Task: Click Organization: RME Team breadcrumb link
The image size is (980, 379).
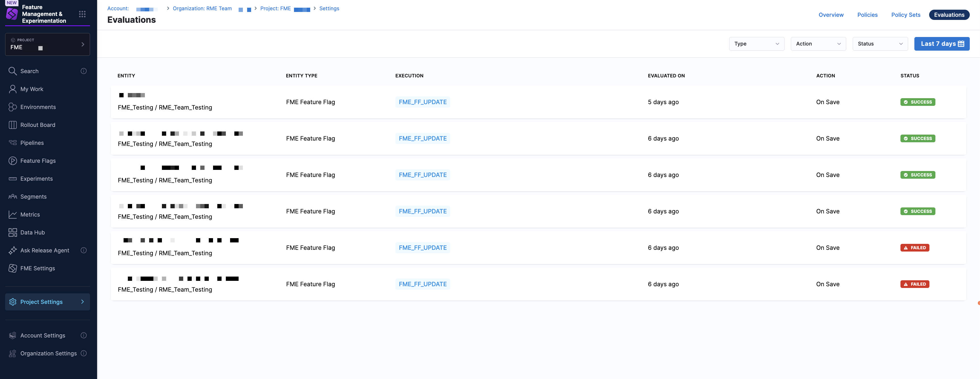Action: pyautogui.click(x=202, y=8)
